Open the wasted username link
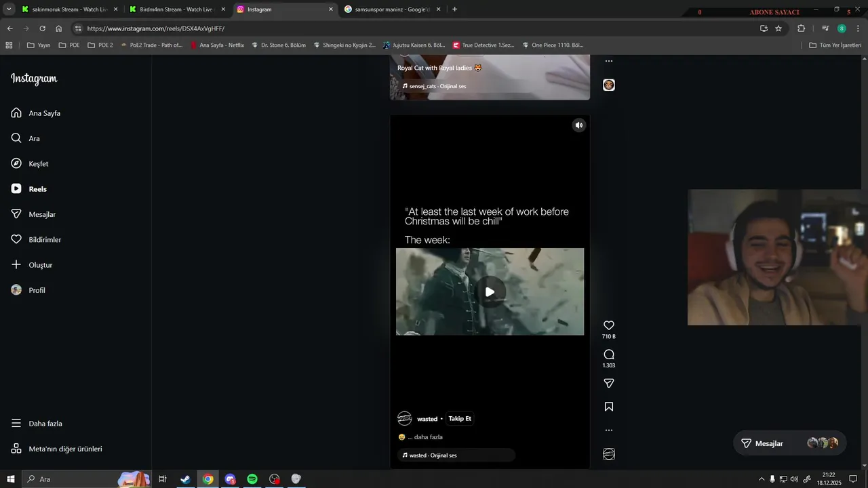The image size is (868, 488). pyautogui.click(x=427, y=419)
